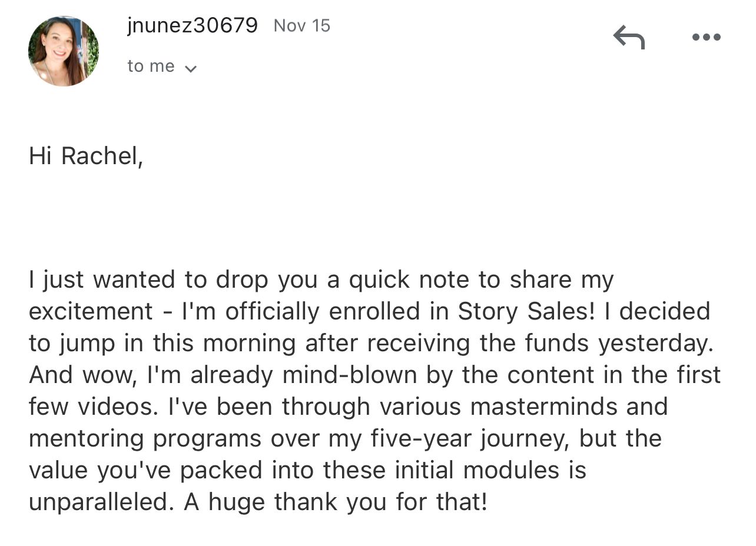Click the word 'excitement' in the message
This screenshot has width=756, height=546.
91,311
